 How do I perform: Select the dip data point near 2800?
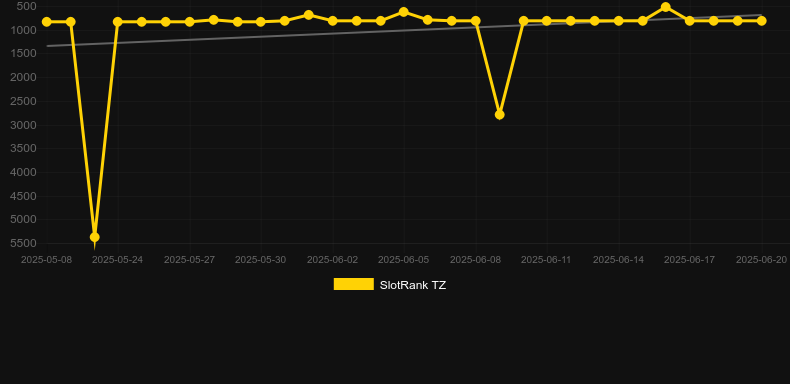499,115
